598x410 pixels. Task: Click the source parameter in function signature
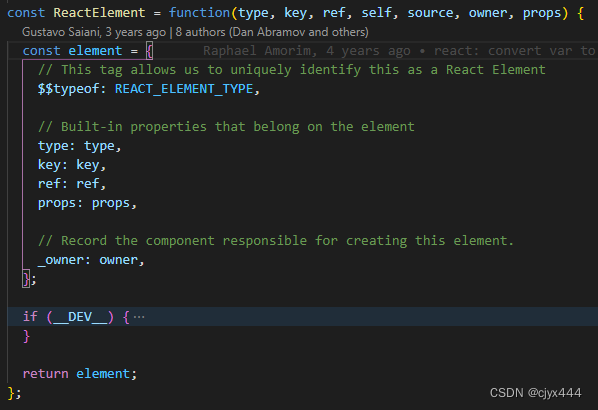click(430, 13)
